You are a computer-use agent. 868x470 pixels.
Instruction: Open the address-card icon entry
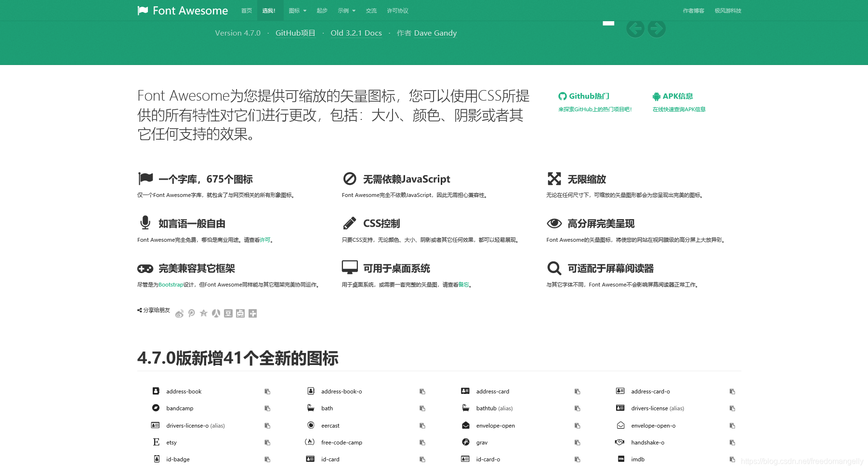click(485, 392)
